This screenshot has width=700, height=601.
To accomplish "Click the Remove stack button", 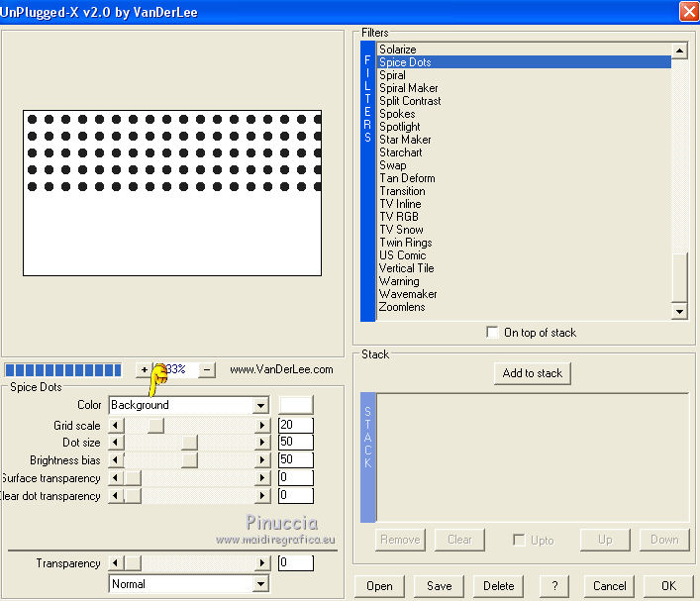I will coord(400,540).
